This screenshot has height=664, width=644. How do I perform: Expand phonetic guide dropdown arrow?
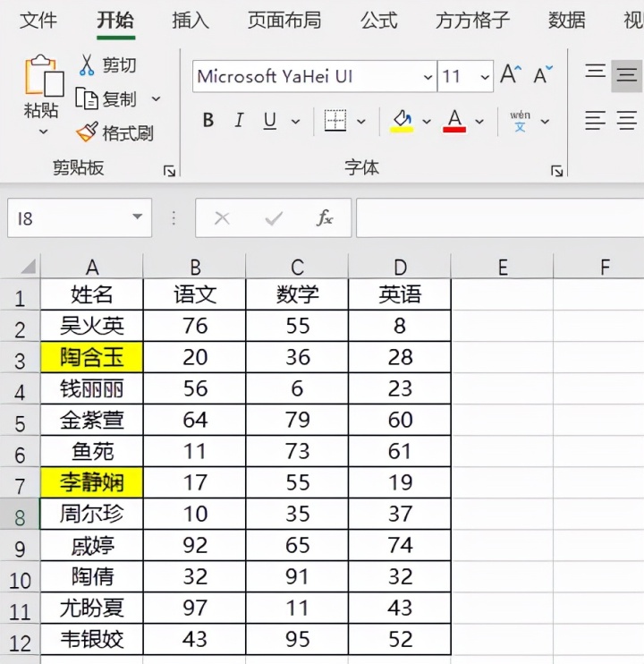click(x=545, y=122)
